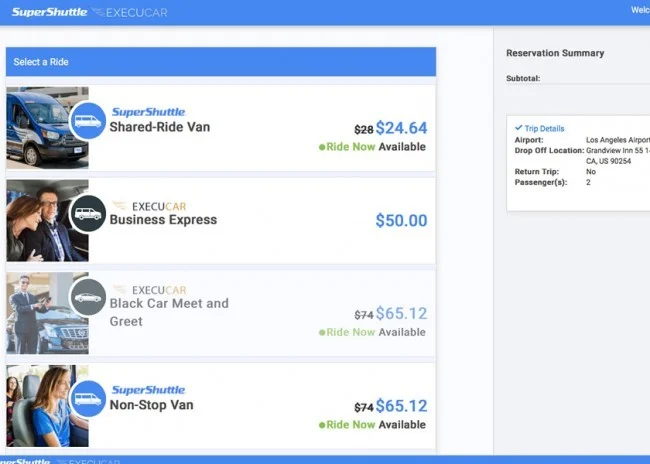This screenshot has width=650, height=464.
Task: Click the Non-Stop Van blue van icon
Action: click(88, 399)
